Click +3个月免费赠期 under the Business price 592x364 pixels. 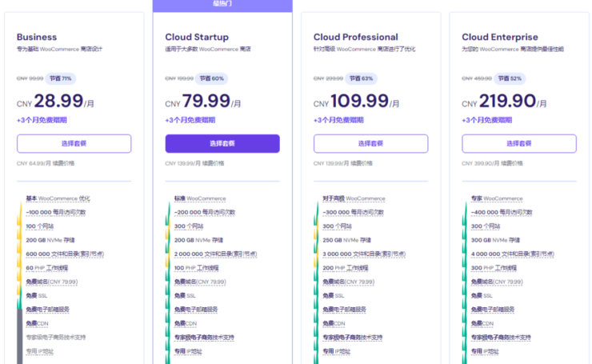click(42, 120)
